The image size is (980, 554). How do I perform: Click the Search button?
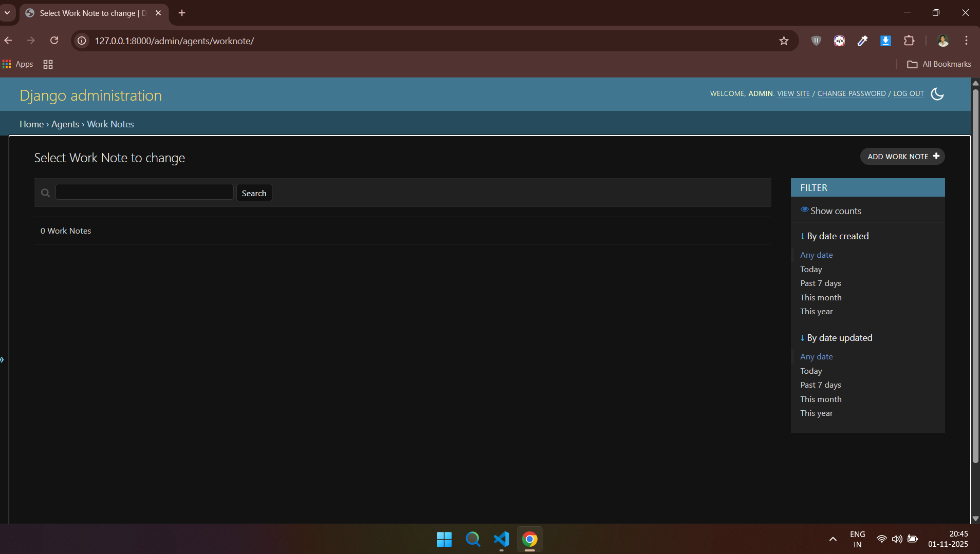click(254, 193)
